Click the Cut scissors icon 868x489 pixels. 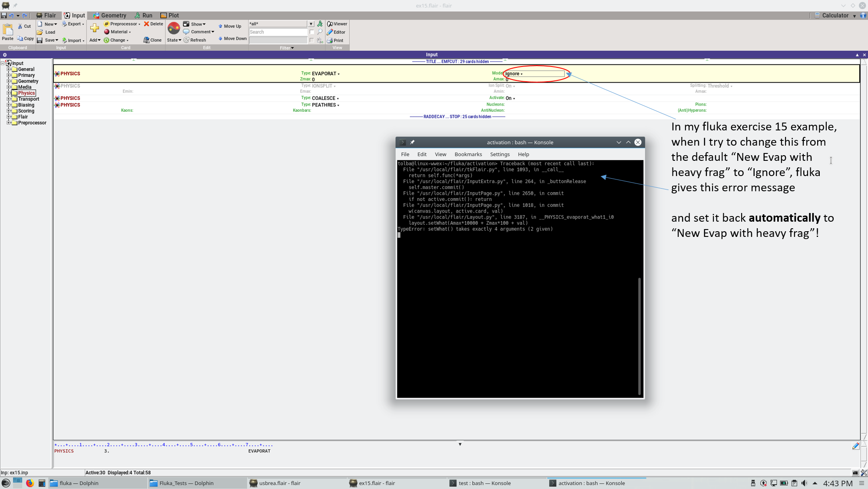(x=20, y=26)
